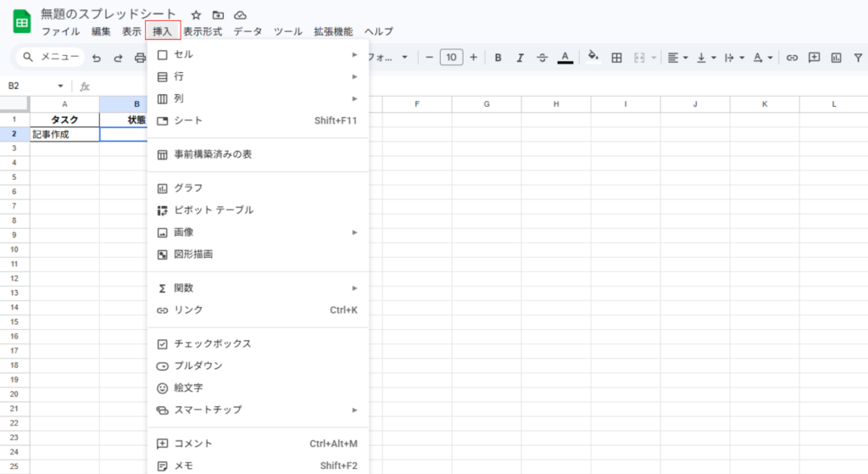Viewport: 868px width, 474px height.
Task: Select ピボット テーブル
Action: point(258,210)
